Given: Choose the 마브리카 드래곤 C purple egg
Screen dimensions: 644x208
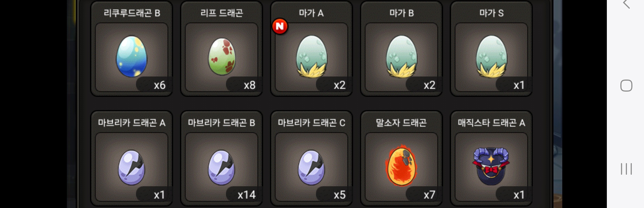Looking at the screenshot, I should tap(312, 167).
